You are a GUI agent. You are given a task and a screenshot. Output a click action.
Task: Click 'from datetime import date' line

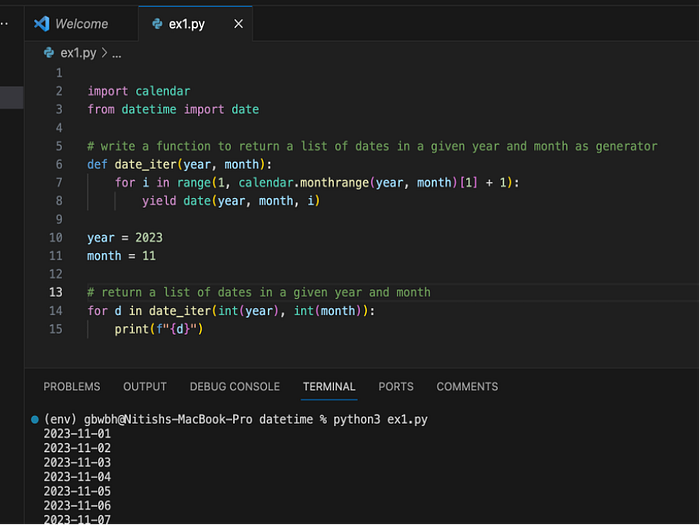coord(173,110)
